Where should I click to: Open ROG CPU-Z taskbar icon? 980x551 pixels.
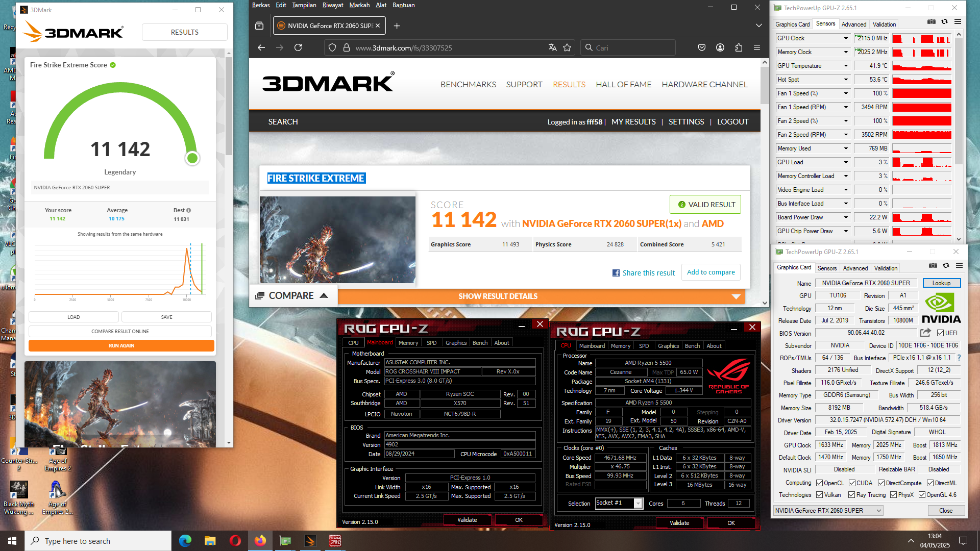tap(335, 541)
